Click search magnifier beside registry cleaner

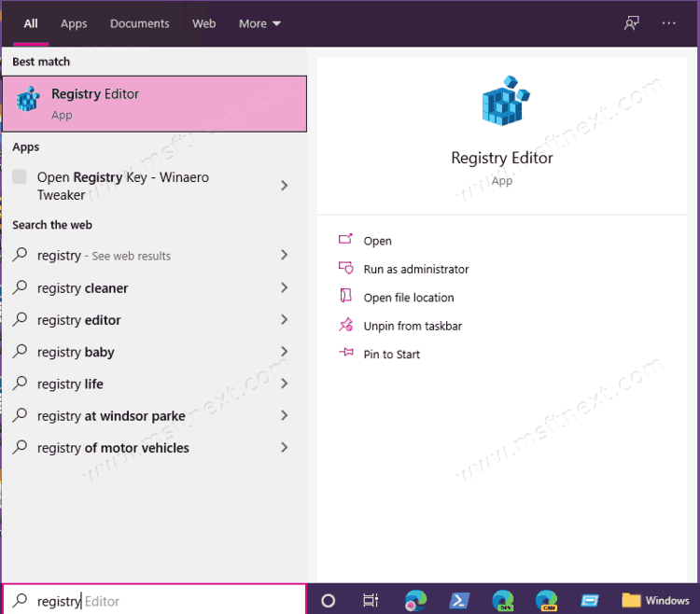[20, 287]
